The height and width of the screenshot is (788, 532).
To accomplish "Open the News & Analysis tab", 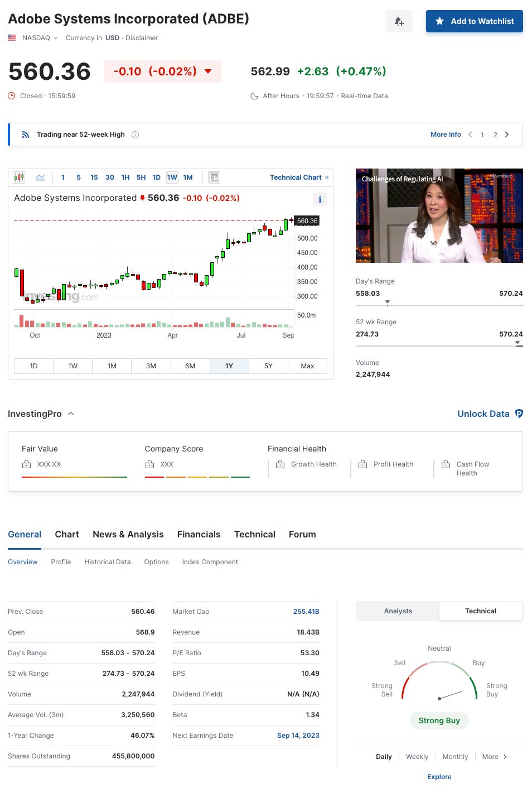I will (128, 534).
